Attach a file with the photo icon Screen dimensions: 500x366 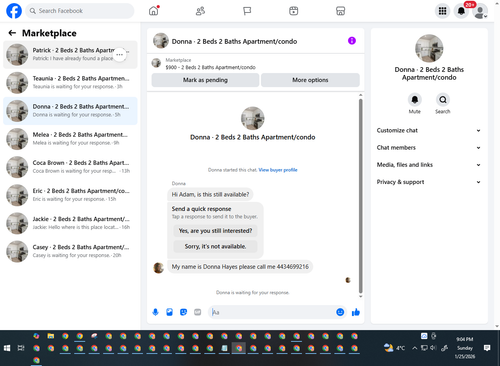pyautogui.click(x=169, y=312)
